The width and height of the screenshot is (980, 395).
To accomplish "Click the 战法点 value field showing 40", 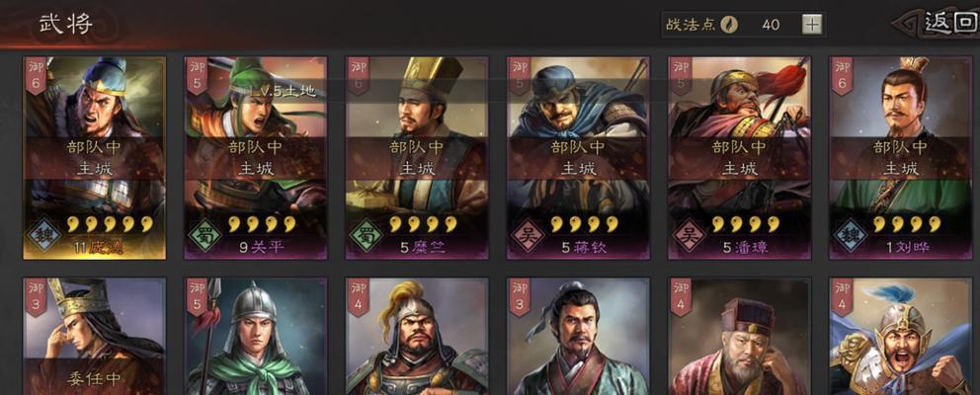I will [x=771, y=25].
